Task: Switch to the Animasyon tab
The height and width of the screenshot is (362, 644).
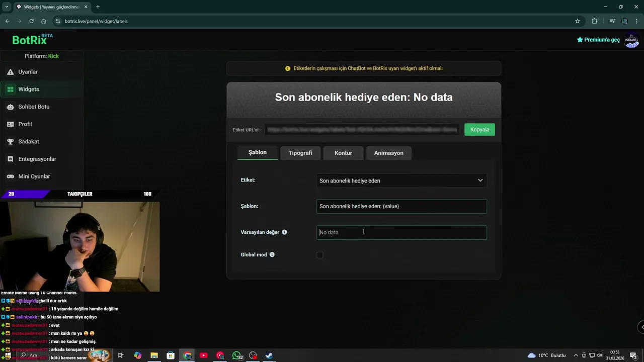Action: [388, 153]
